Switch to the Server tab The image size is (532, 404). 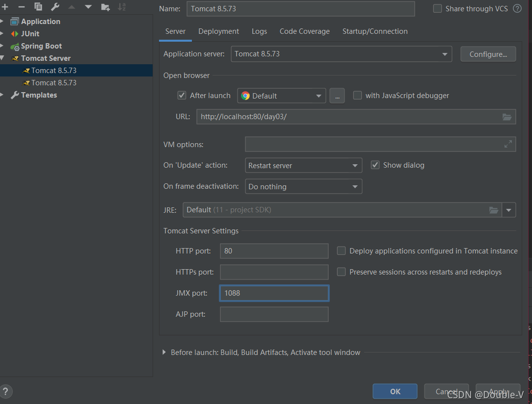175,31
